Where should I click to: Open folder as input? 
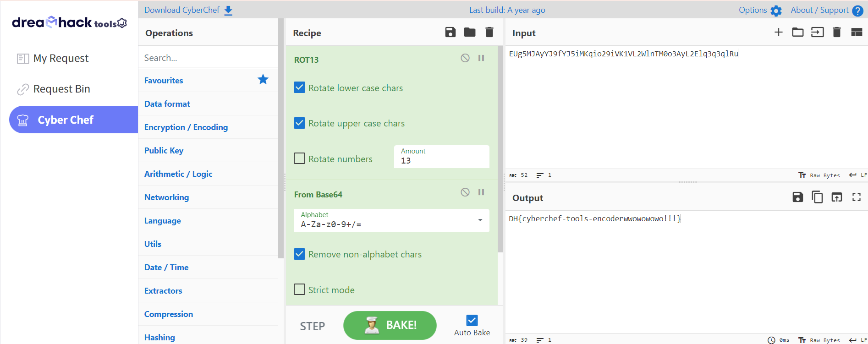click(798, 32)
